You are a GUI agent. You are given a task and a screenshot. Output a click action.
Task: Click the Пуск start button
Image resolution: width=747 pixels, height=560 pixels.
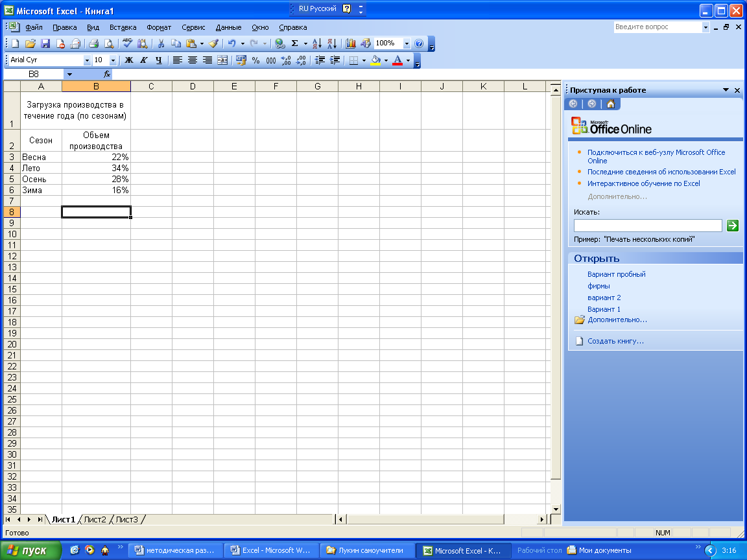click(30, 550)
